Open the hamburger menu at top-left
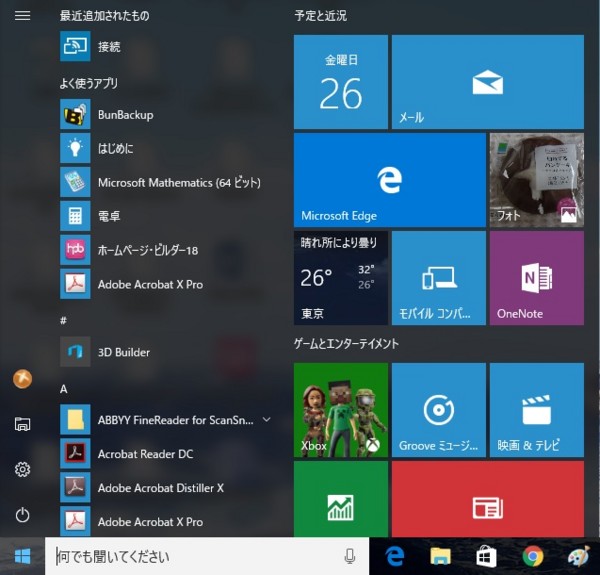Viewport: 600px width, 575px height. (22, 15)
